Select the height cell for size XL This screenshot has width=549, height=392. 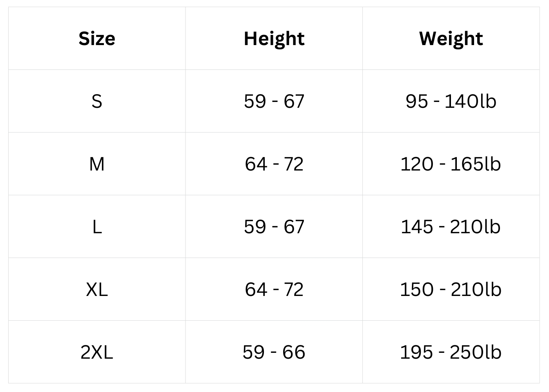(274, 289)
